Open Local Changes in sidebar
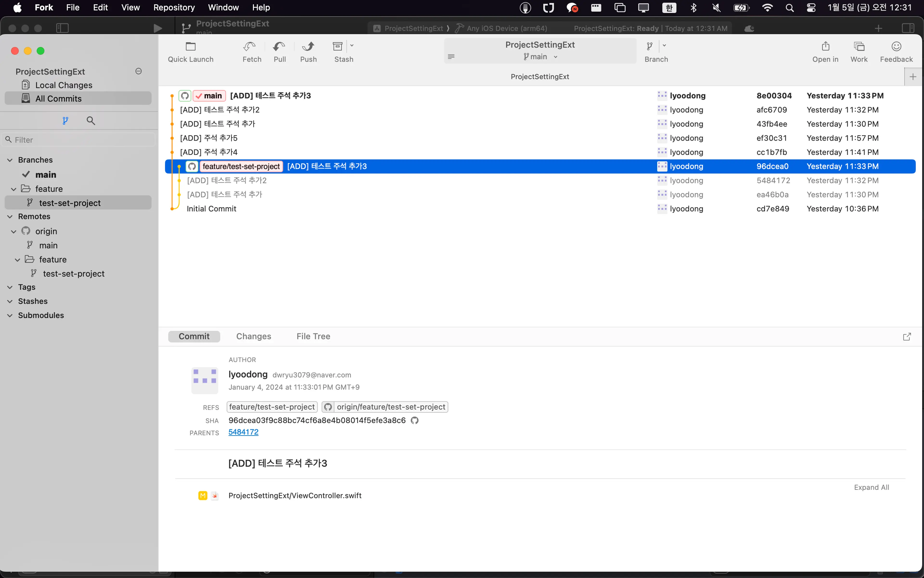The width and height of the screenshot is (924, 578). point(78,85)
